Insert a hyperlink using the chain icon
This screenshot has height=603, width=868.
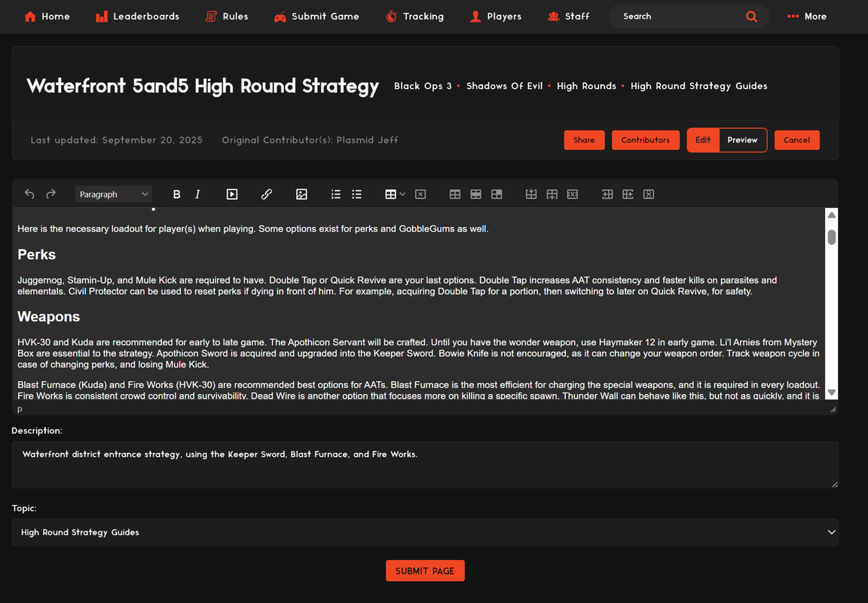(266, 194)
